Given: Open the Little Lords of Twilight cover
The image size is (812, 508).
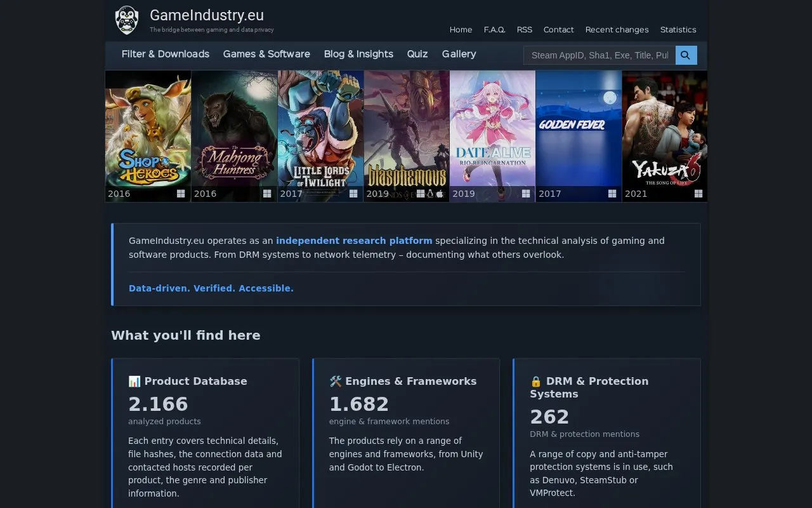Looking at the screenshot, I should click(x=320, y=136).
